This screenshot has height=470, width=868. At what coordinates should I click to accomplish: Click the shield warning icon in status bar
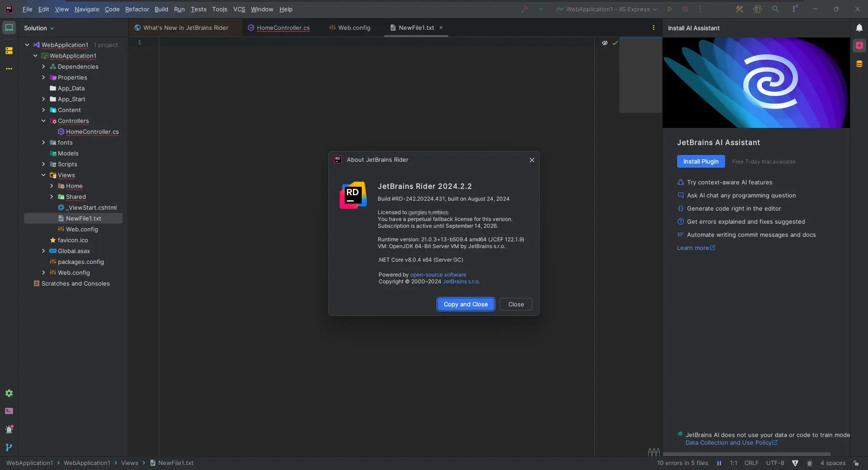(x=795, y=463)
